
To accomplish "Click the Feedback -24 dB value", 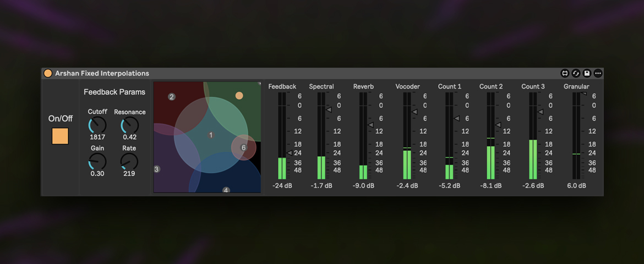I will click(x=282, y=185).
